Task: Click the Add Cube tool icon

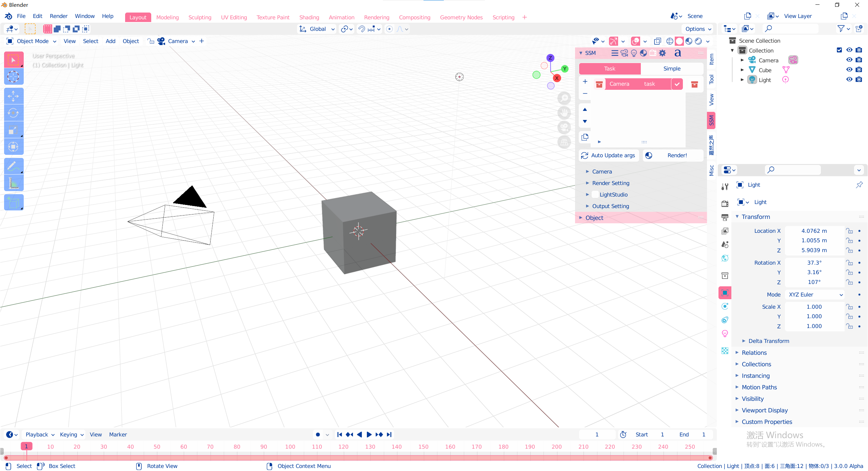Action: [13, 203]
